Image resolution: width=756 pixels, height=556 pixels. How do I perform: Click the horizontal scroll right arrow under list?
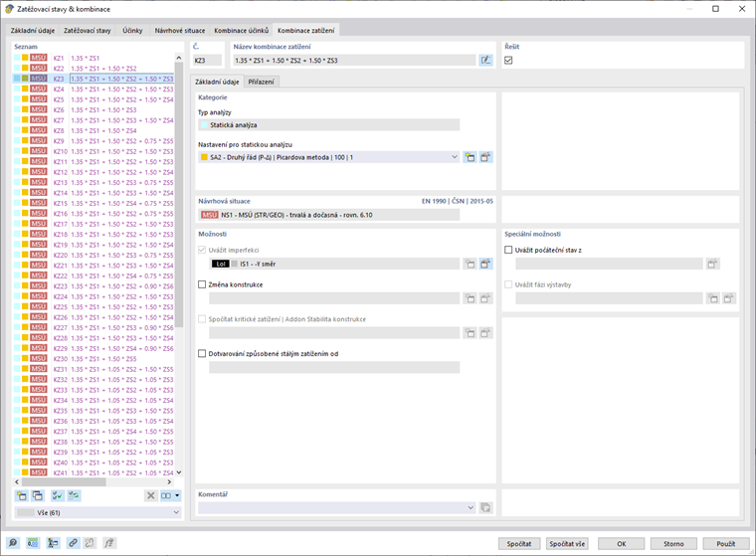point(169,481)
